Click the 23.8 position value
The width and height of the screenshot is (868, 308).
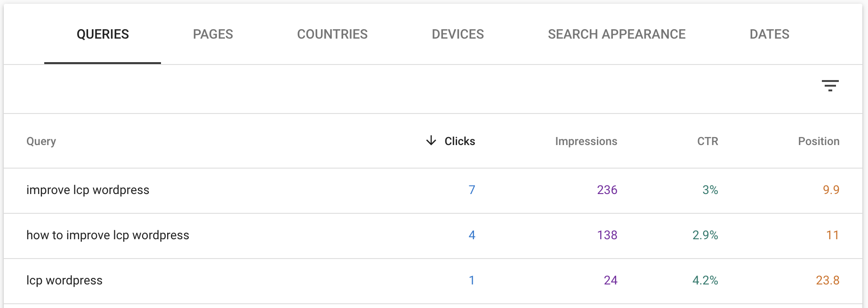click(828, 280)
